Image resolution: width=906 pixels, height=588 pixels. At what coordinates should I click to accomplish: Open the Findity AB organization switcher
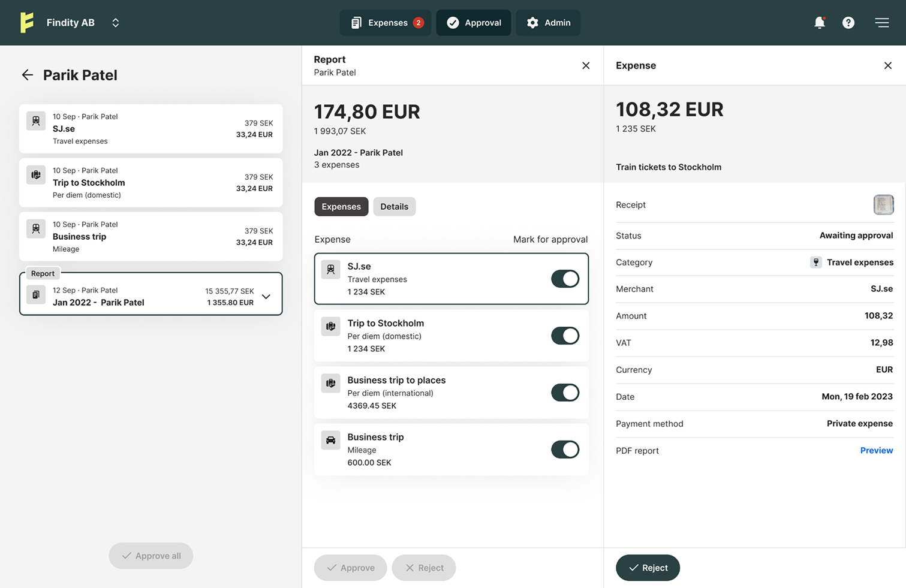click(115, 23)
